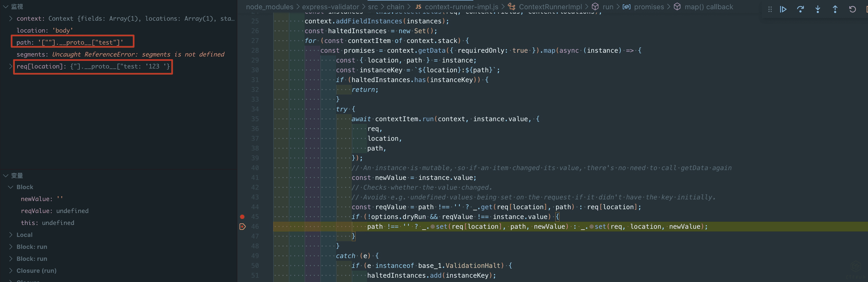Collapse the 变量 variables section
Viewport: 868px width, 282px height.
6,176
